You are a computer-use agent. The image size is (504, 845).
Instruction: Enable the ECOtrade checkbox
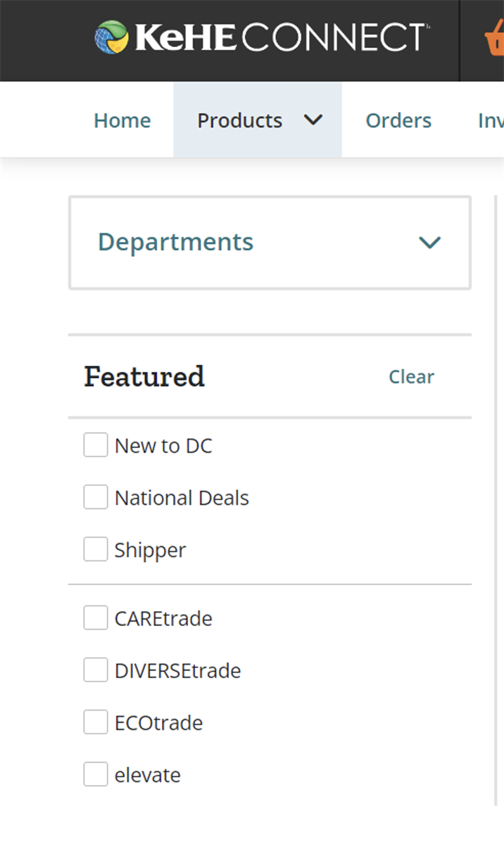click(x=96, y=722)
